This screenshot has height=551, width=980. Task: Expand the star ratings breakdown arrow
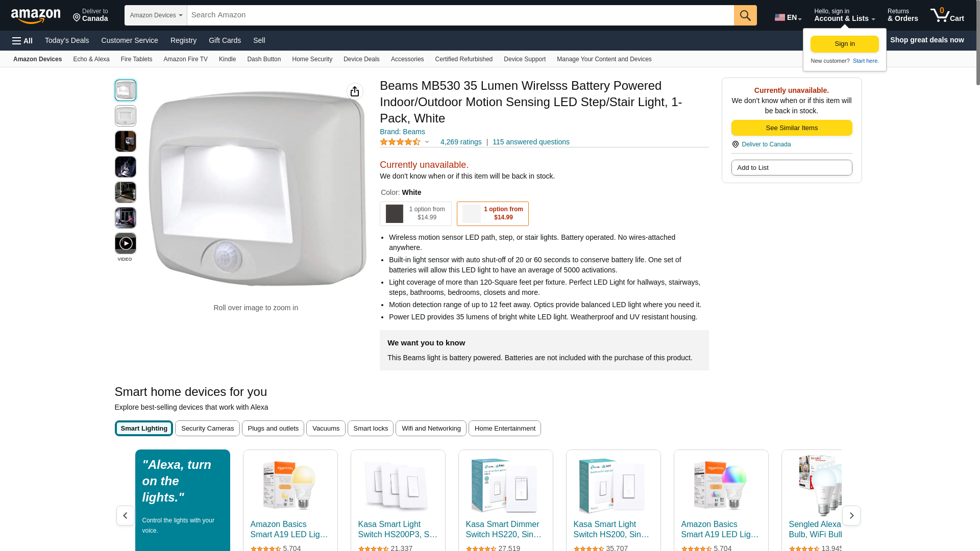click(x=427, y=142)
